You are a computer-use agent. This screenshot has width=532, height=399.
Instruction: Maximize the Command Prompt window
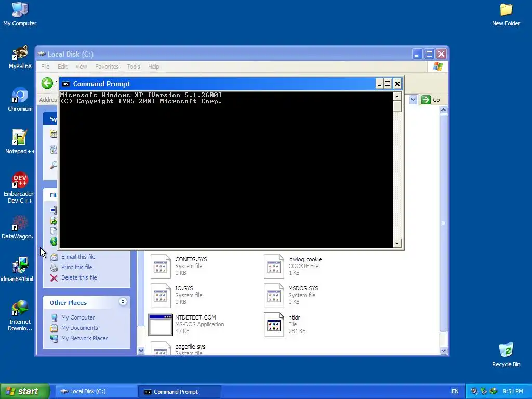coord(388,84)
